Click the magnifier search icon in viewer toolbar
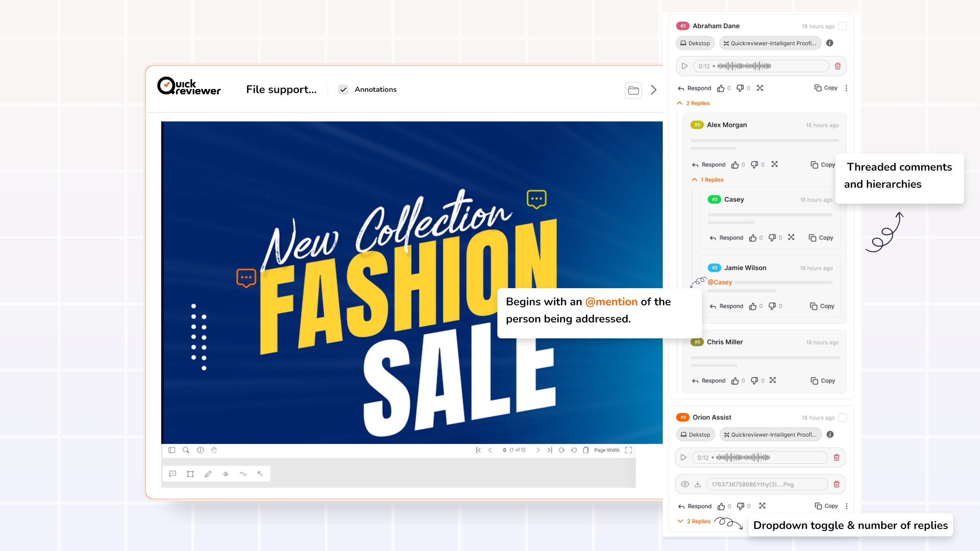This screenshot has height=551, width=980. point(186,450)
